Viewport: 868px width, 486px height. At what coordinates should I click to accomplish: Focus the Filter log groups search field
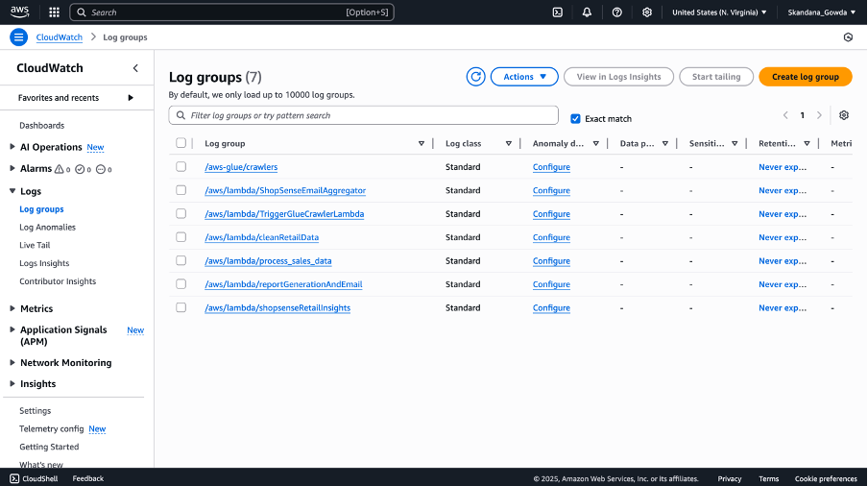coord(363,115)
